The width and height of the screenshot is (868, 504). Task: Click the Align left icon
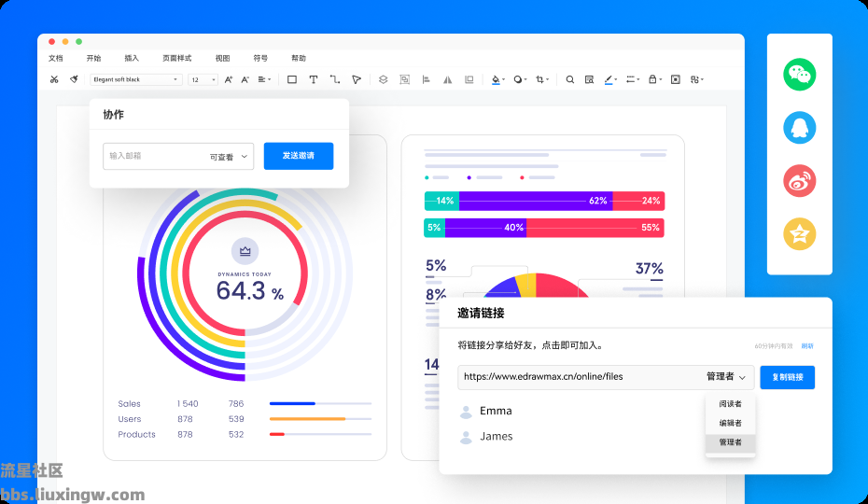pos(426,79)
